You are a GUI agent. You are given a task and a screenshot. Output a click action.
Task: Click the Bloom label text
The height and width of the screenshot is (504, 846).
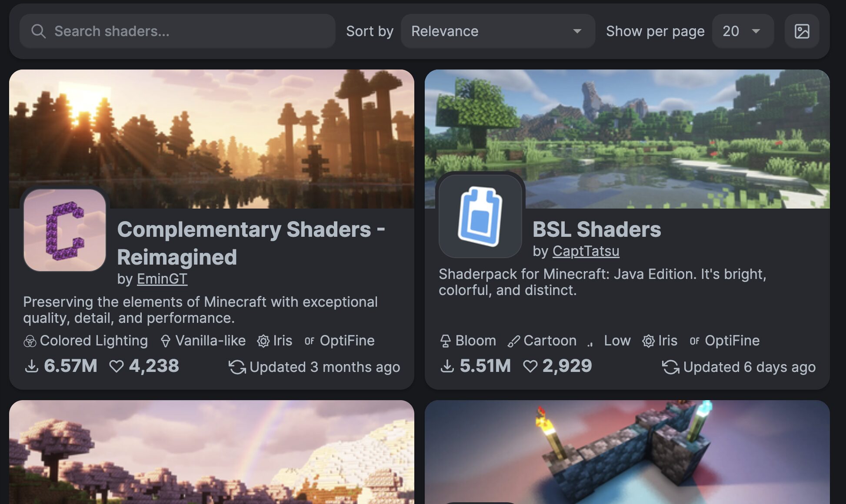(476, 341)
